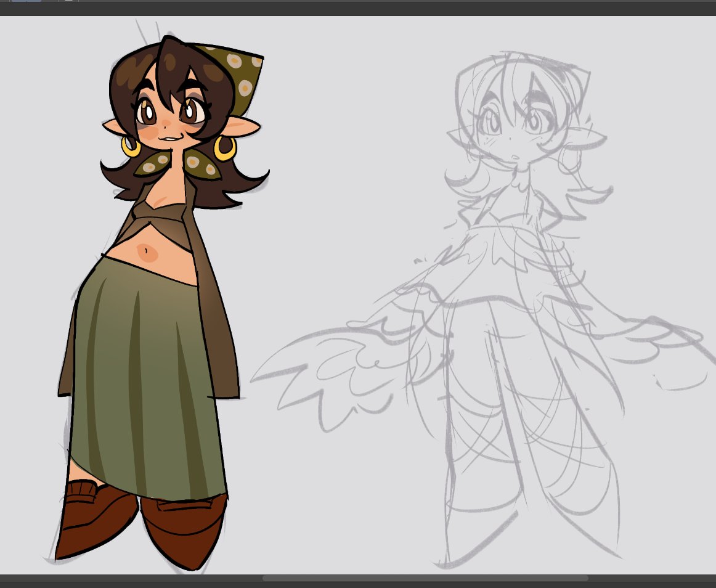Viewport: 716px width, 588px height.
Task: Click the horizontal canvas scrollbar thumb
Action: (425, 579)
